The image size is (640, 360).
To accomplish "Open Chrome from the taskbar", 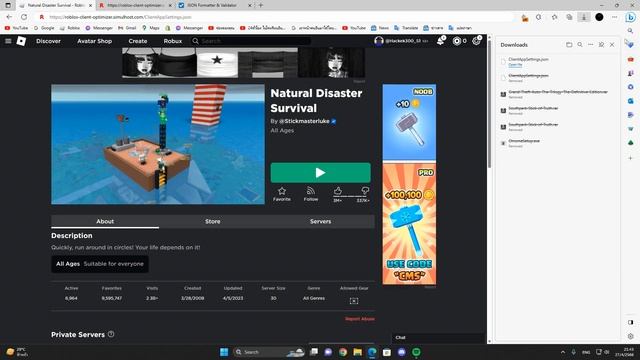I will [343, 352].
